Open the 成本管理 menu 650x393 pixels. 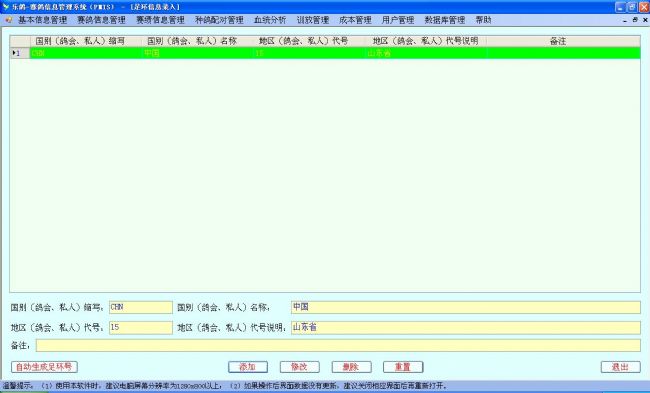[355, 20]
